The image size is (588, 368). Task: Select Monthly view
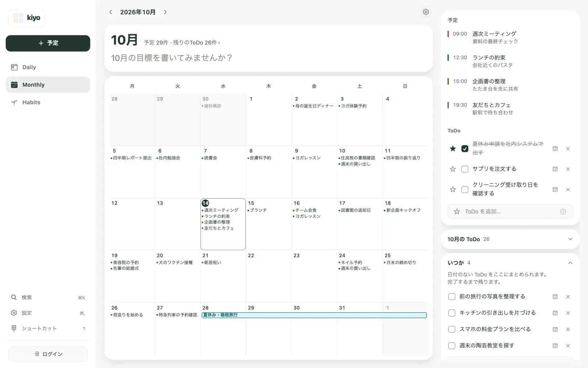[x=48, y=85]
